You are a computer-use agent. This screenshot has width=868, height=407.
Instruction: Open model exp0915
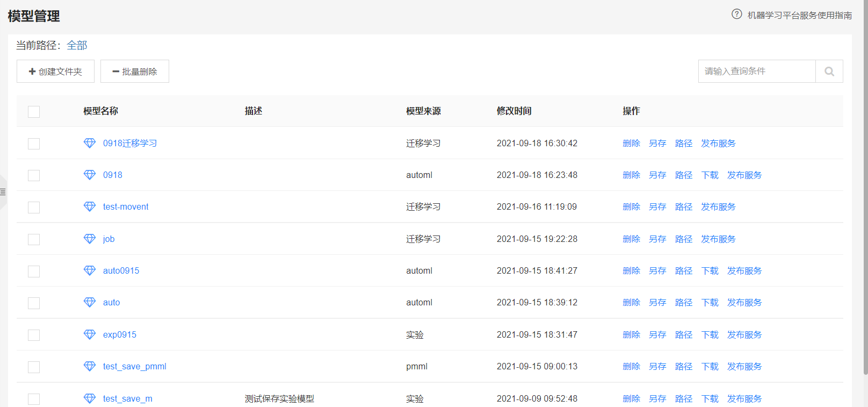pyautogui.click(x=120, y=334)
